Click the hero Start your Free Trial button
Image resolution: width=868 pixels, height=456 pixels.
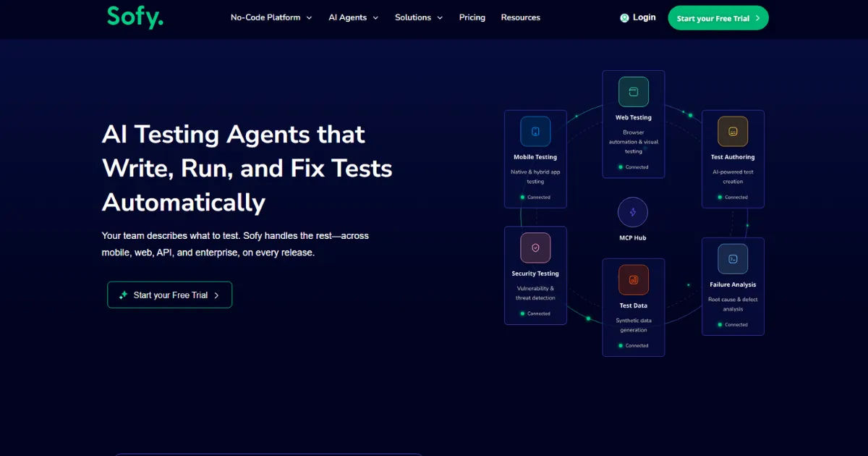(x=169, y=295)
